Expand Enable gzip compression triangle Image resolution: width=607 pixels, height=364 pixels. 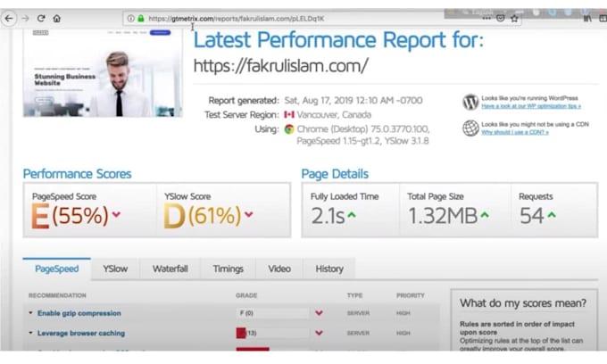click(x=30, y=312)
